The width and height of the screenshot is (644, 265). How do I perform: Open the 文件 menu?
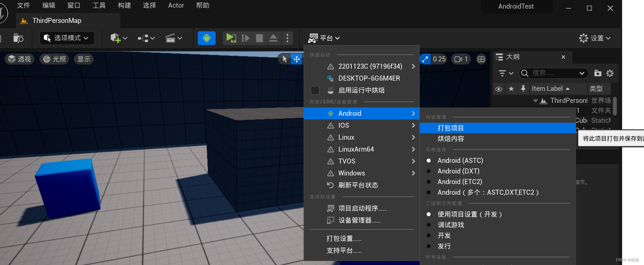pyautogui.click(x=24, y=5)
